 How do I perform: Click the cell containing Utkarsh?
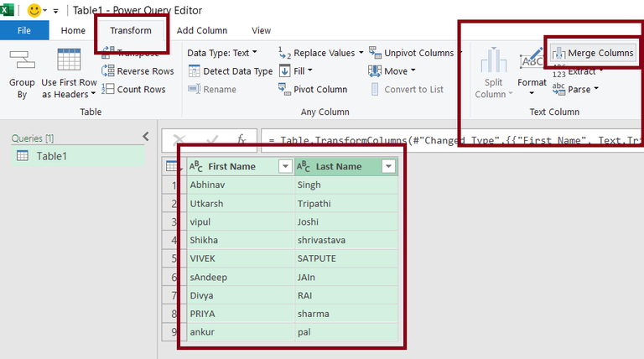tap(241, 203)
